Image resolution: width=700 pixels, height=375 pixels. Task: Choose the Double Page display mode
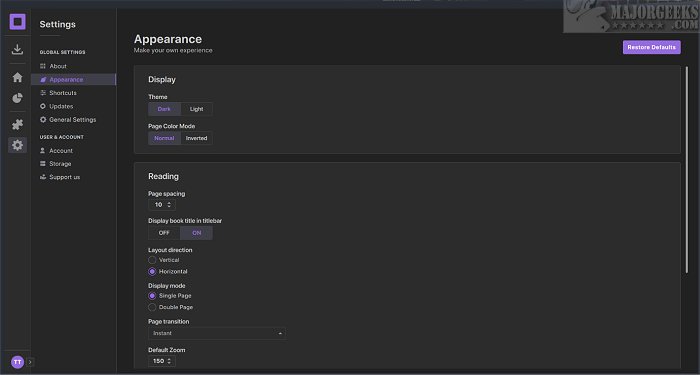coord(152,307)
